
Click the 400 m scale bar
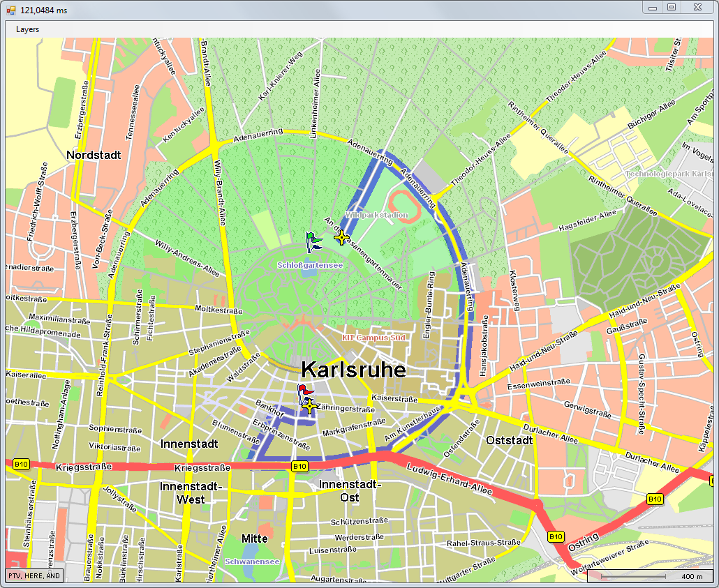pos(650,576)
